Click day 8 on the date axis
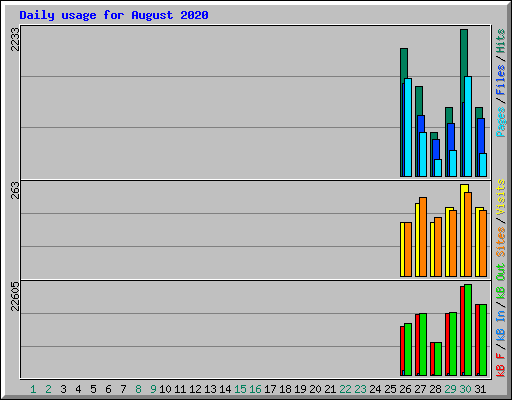512x400 pixels. pos(138,389)
